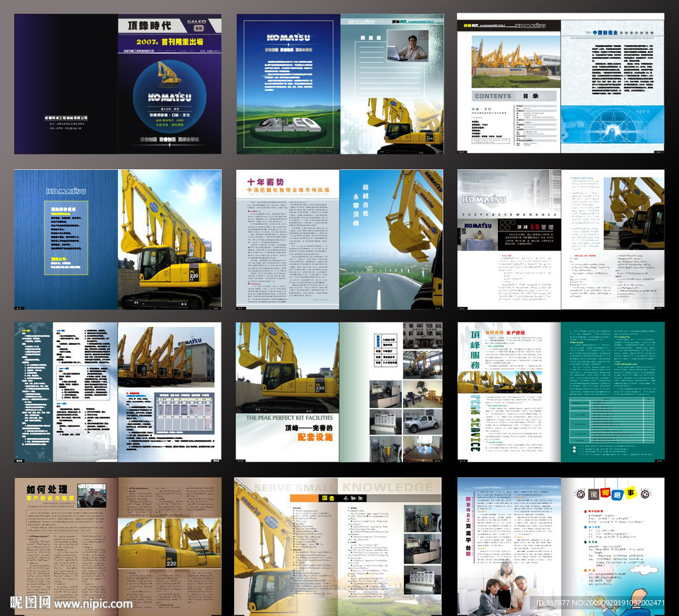The height and width of the screenshot is (616, 679).
Task: Click the vertical '顶峰服务' green title
Action: point(475,349)
